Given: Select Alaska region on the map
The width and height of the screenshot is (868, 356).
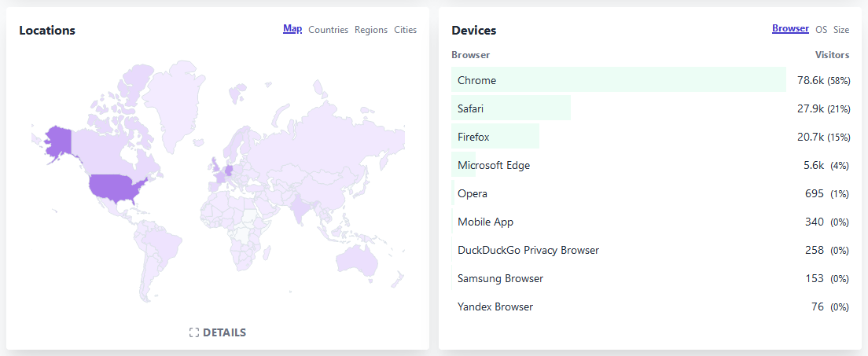Looking at the screenshot, I should (58, 141).
